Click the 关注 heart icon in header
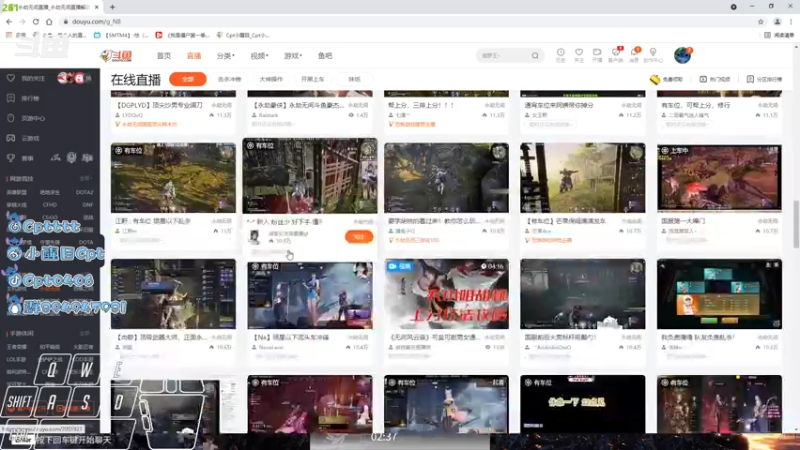The width and height of the screenshot is (800, 450). pyautogui.click(x=579, y=55)
